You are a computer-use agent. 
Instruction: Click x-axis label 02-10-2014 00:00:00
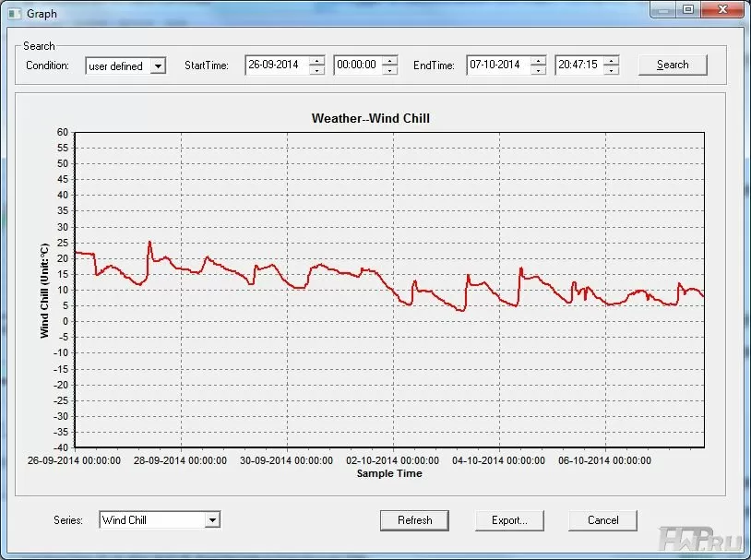point(392,460)
